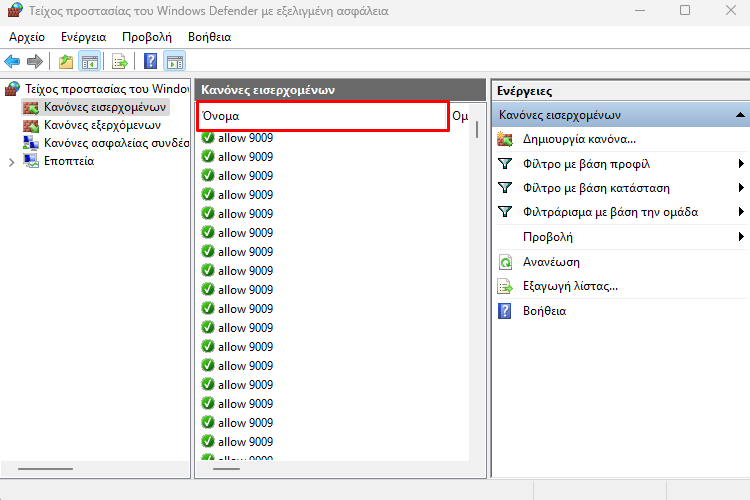Close the firewall window
This screenshot has width=750, height=500.
click(x=731, y=11)
